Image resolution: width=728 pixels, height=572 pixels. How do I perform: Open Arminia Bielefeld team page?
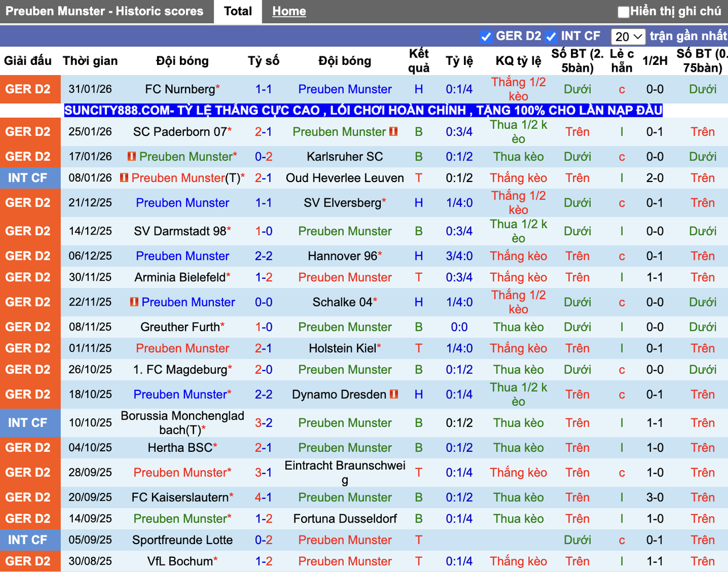180,278
